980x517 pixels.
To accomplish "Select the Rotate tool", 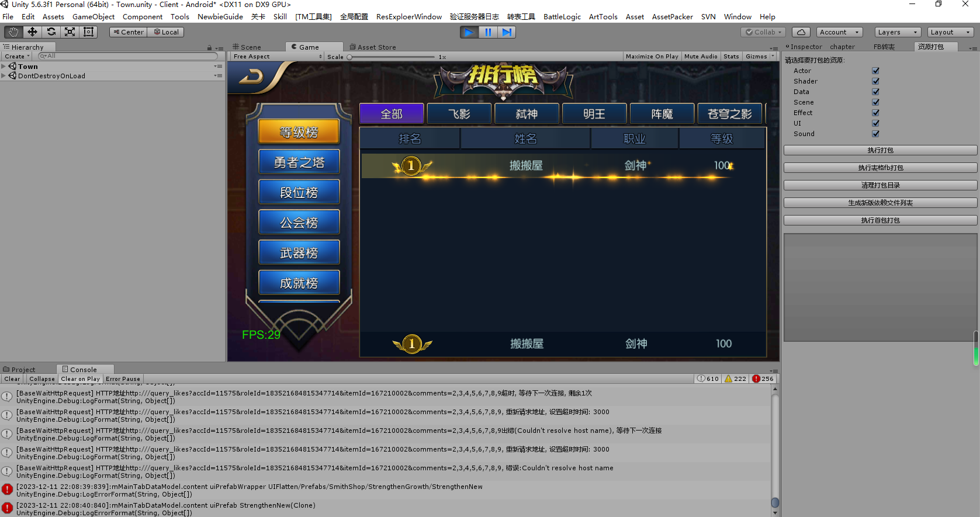I will 51,32.
